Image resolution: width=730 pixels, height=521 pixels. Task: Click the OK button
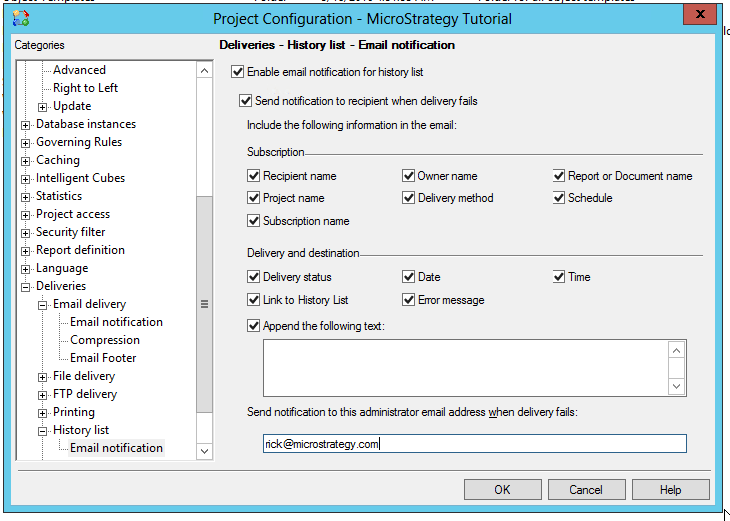point(502,489)
